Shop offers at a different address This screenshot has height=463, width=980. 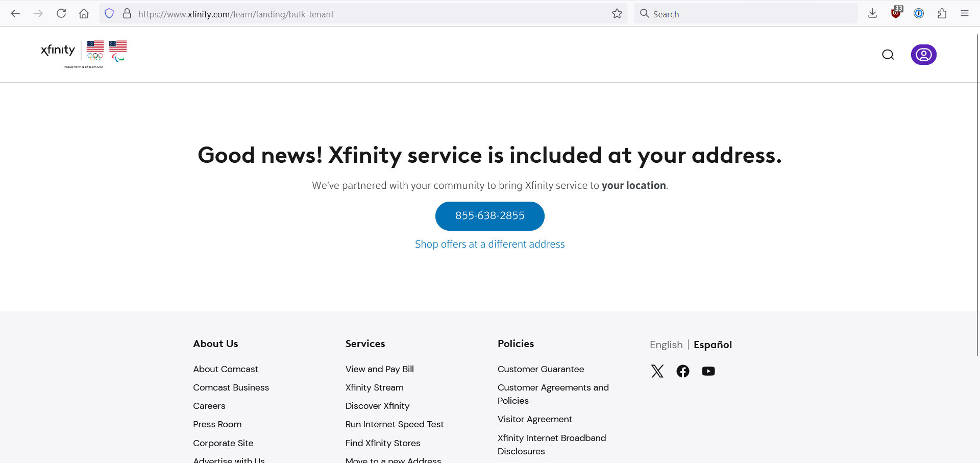click(x=489, y=244)
